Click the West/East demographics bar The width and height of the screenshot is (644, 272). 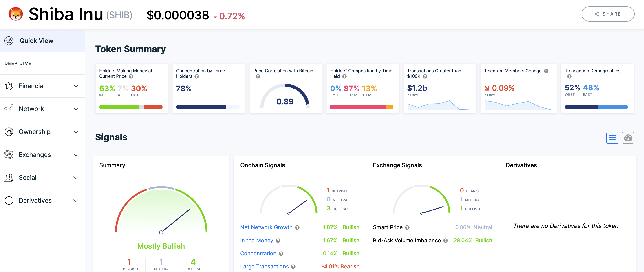pos(596,107)
